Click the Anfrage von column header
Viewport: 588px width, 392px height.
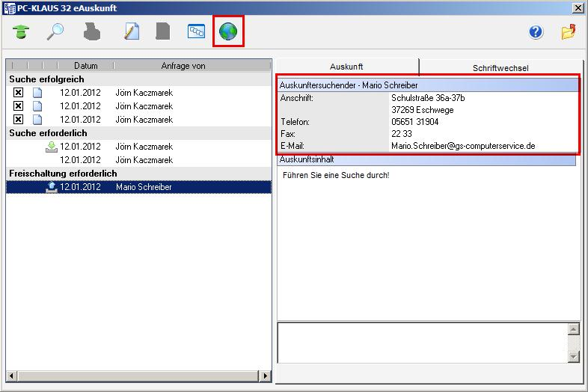pos(183,66)
